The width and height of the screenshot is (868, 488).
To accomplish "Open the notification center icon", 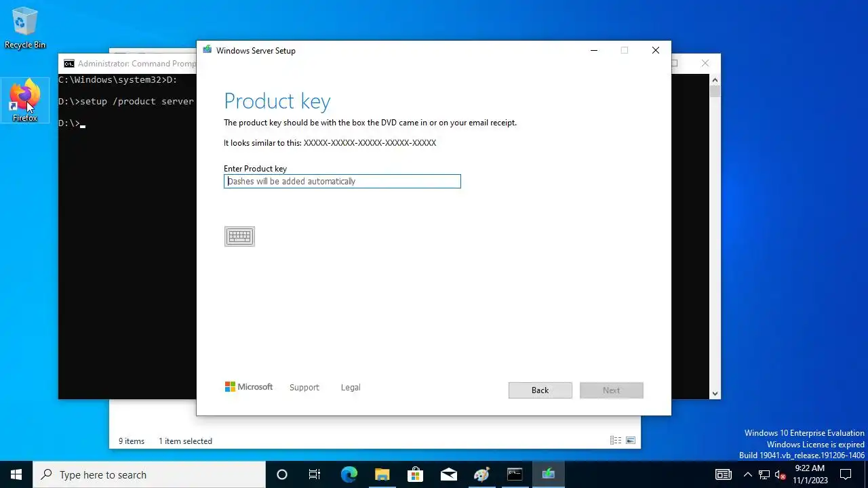I will pyautogui.click(x=846, y=474).
